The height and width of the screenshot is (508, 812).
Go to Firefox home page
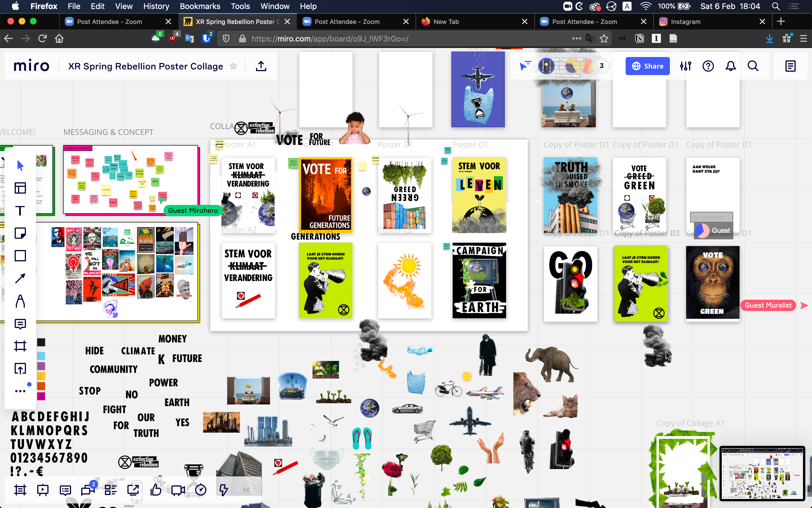click(x=59, y=39)
